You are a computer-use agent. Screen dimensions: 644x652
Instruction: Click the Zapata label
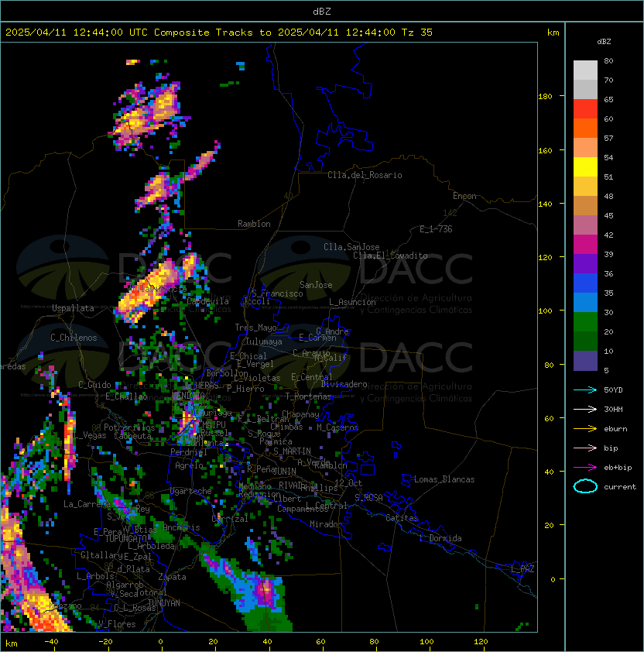pyautogui.click(x=172, y=577)
